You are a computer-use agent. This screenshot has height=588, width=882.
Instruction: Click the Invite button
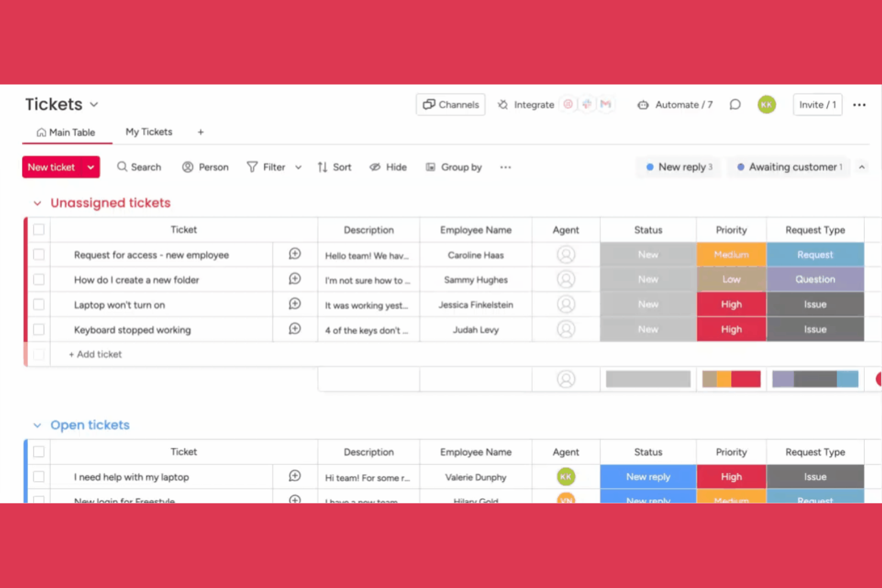817,104
